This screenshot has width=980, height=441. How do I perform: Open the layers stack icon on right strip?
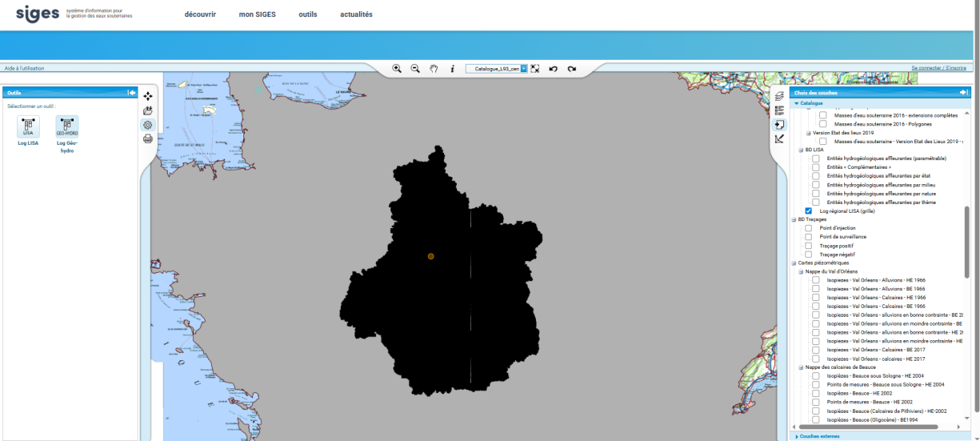[x=780, y=96]
